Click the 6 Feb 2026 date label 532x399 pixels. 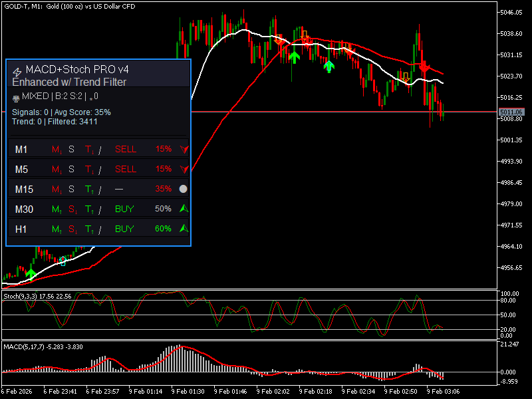pos(17,392)
